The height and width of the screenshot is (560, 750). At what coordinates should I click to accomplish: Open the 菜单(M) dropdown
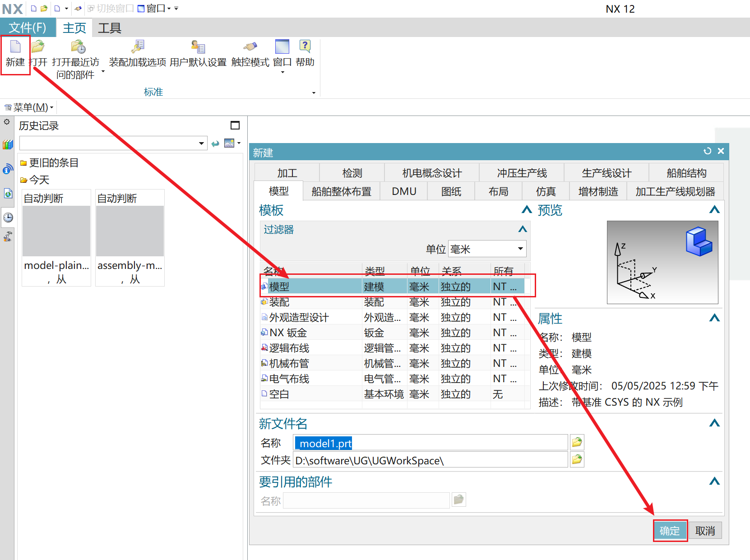pos(29,107)
